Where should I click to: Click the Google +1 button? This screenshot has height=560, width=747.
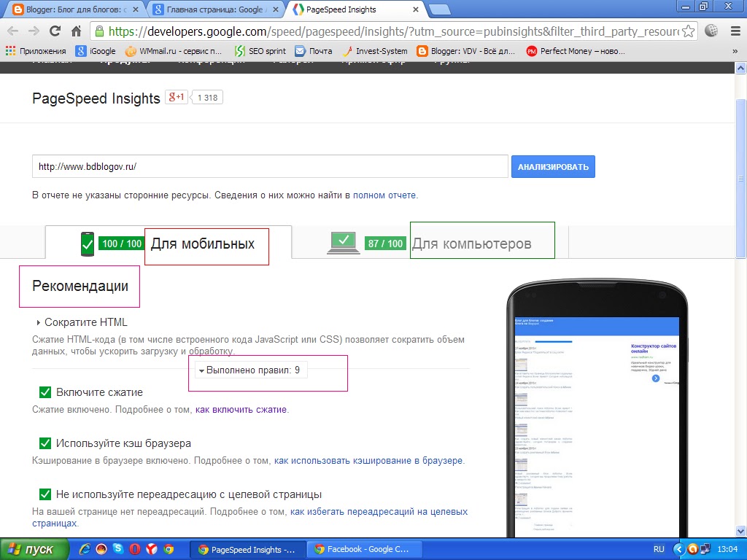pyautogui.click(x=177, y=97)
